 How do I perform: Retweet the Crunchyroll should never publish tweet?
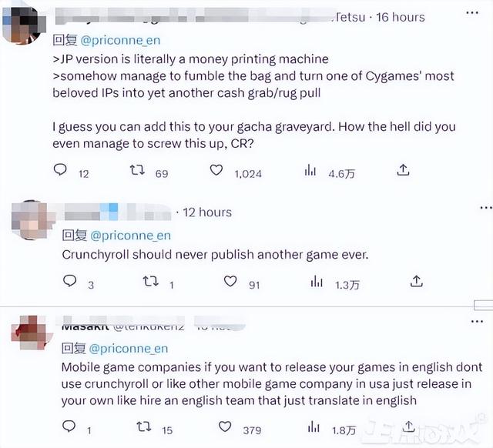151,281
